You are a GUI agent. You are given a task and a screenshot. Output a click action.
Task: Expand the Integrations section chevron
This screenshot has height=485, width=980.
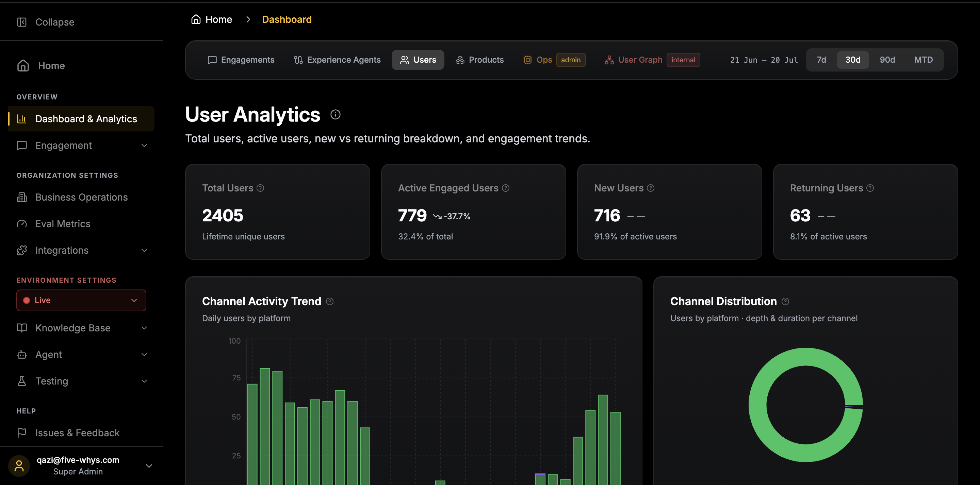pos(144,250)
